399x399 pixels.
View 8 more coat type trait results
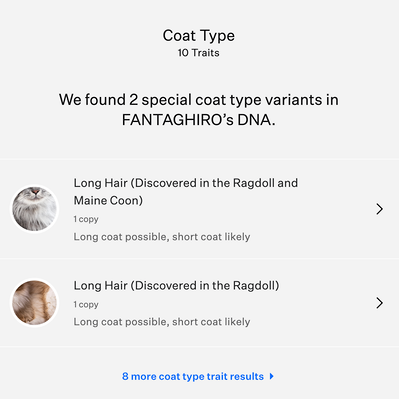pyautogui.click(x=198, y=376)
